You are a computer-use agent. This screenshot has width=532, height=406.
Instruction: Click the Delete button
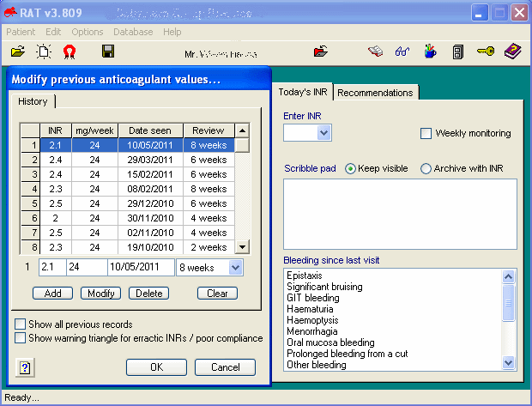coord(149,294)
